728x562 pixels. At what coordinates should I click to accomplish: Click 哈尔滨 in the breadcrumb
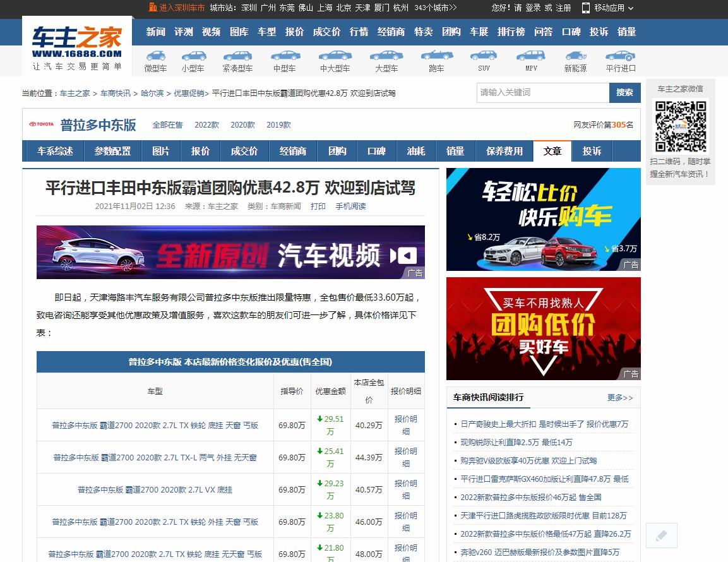point(152,93)
